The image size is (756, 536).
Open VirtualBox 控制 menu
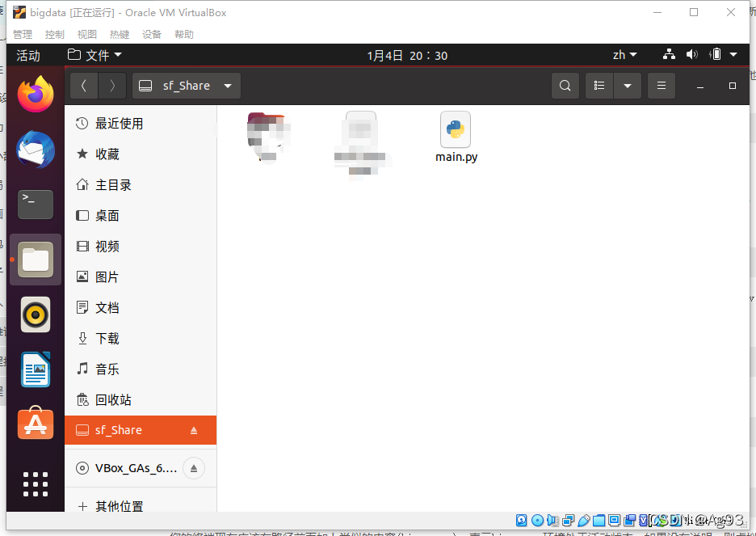54,34
